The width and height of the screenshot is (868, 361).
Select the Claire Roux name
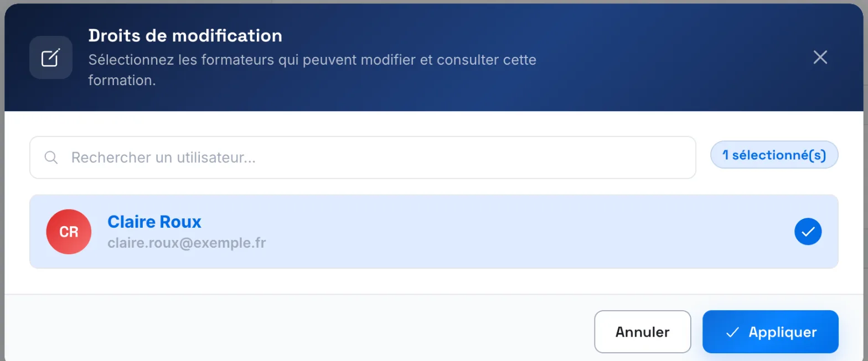coord(154,222)
